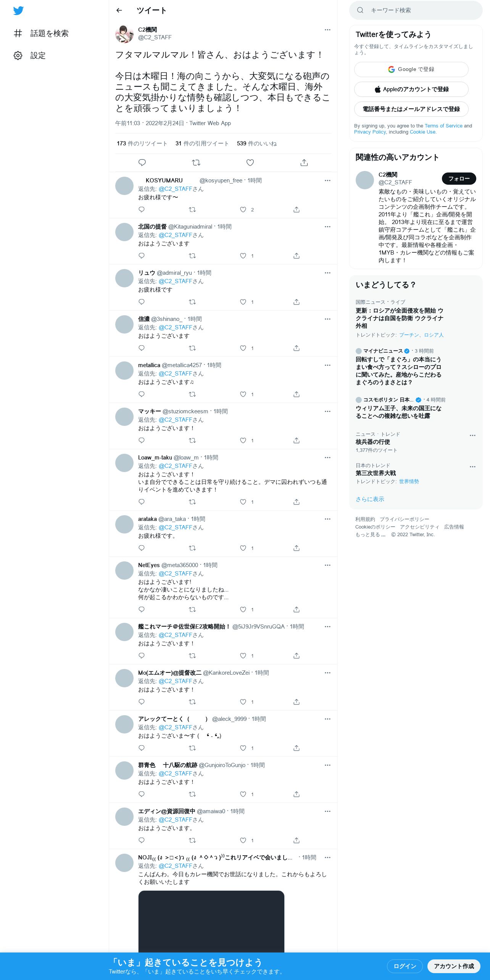490x980 pixels.
Task: Open more options for 核兵器の行使 trend
Action: pyautogui.click(x=472, y=435)
